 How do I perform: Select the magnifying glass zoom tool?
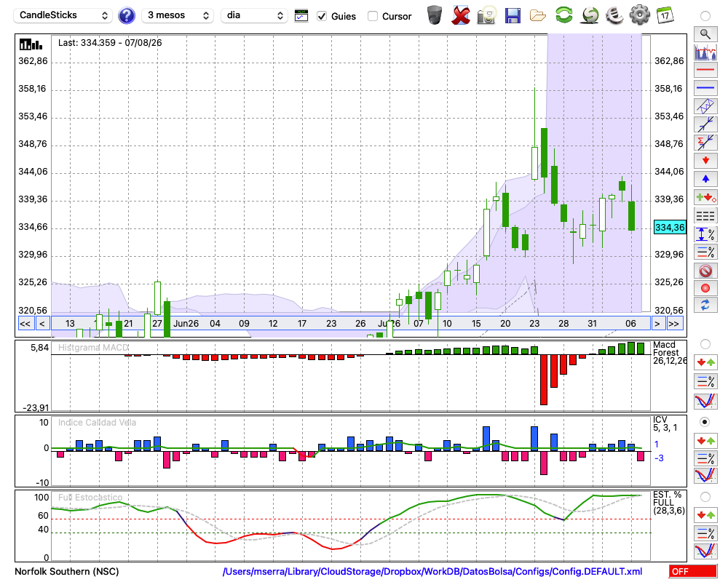(x=705, y=34)
